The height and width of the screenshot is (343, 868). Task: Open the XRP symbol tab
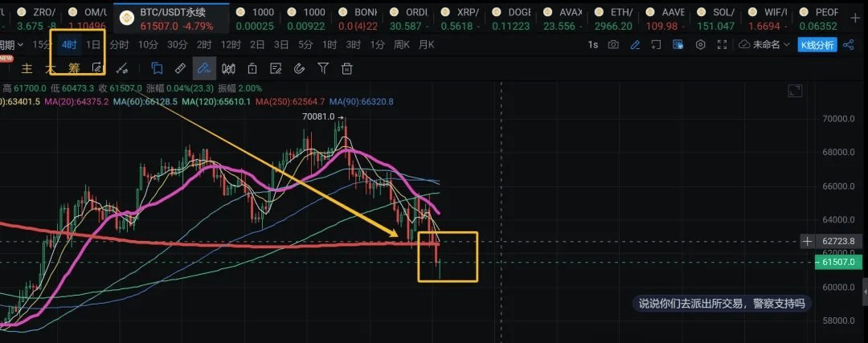tap(461, 18)
